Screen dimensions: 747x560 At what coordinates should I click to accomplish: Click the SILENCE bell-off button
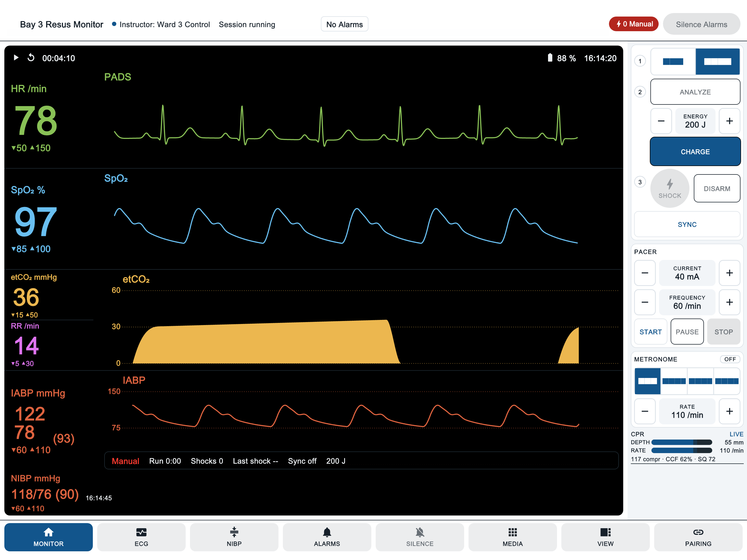420,537
